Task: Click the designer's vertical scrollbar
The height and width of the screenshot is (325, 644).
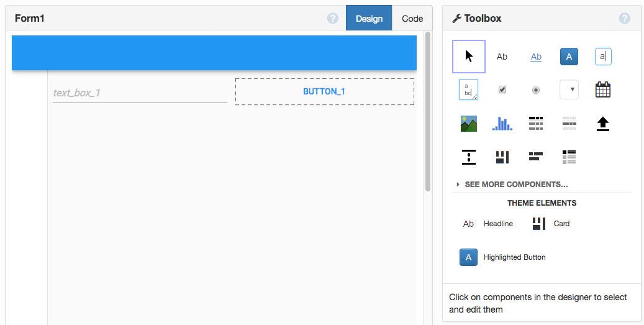Action: coord(427,111)
